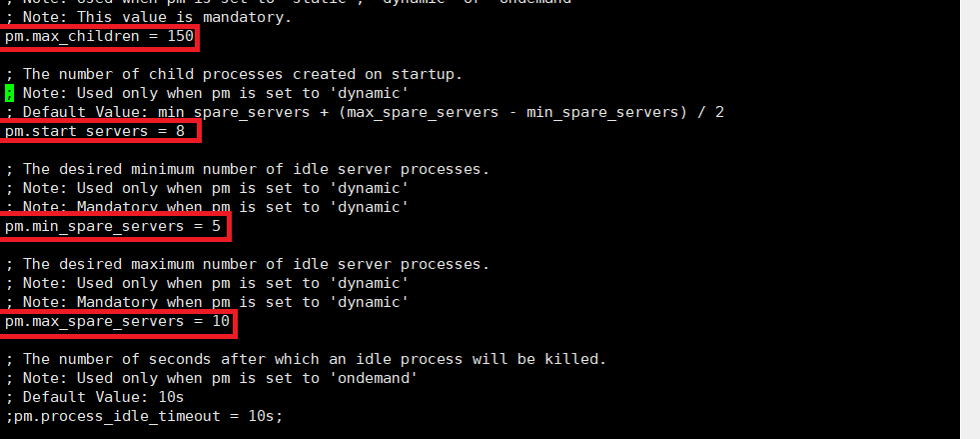This screenshot has height=439, width=980.
Task: Place cursor on max_spare_servers value 10
Action: 221,321
